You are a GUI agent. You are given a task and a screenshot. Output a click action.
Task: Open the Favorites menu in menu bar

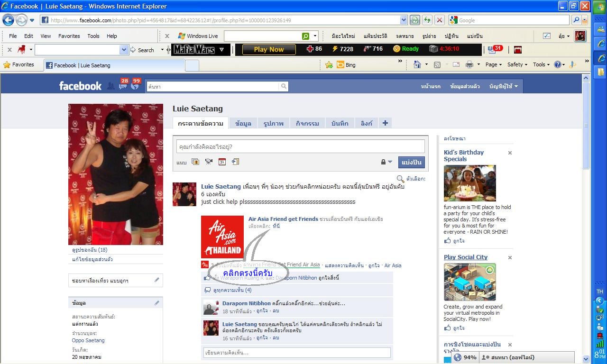(69, 36)
